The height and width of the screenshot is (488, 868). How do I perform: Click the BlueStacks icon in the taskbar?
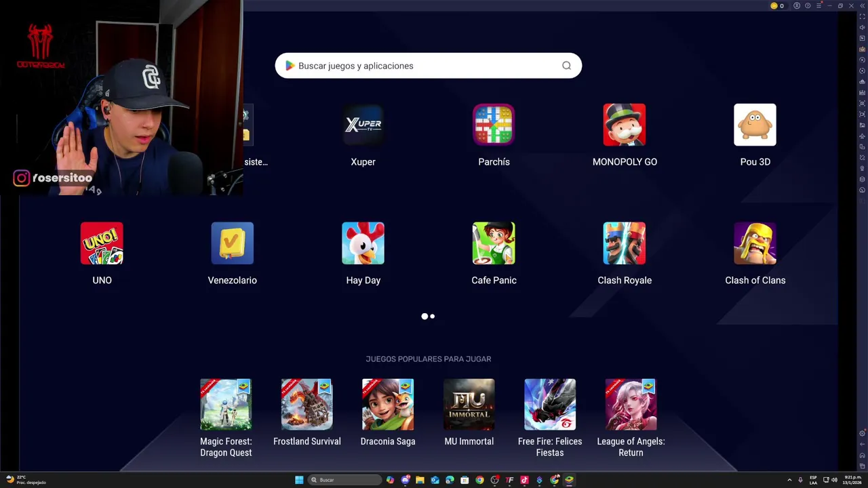coord(570,480)
